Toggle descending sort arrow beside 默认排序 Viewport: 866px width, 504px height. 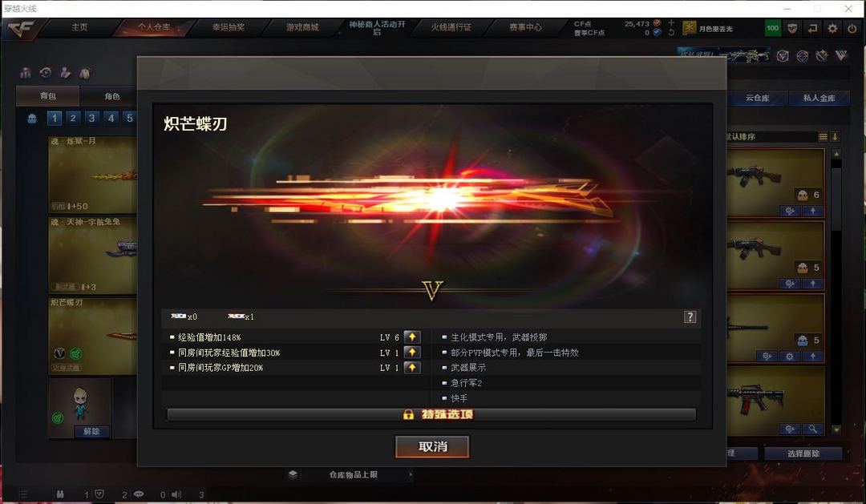click(x=835, y=136)
